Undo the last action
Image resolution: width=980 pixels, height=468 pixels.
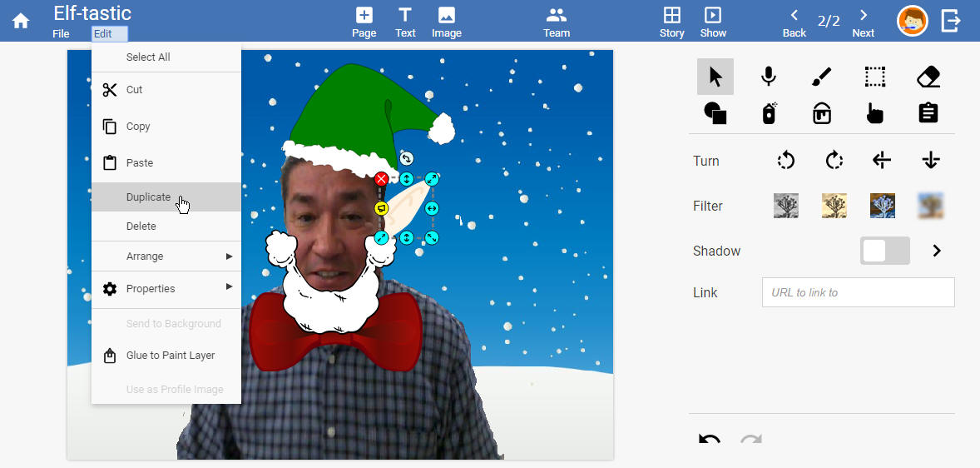710,439
